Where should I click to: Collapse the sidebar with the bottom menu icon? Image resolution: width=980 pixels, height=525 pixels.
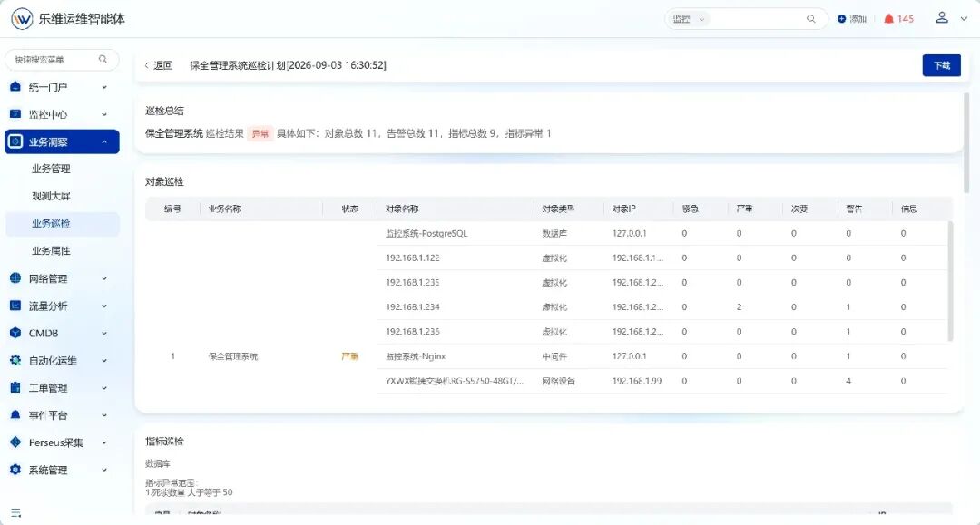click(x=15, y=513)
